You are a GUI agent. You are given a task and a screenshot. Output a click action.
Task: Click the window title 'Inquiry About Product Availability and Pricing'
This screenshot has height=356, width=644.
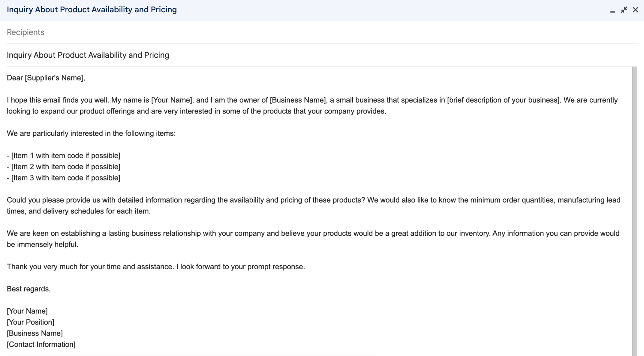pos(92,9)
